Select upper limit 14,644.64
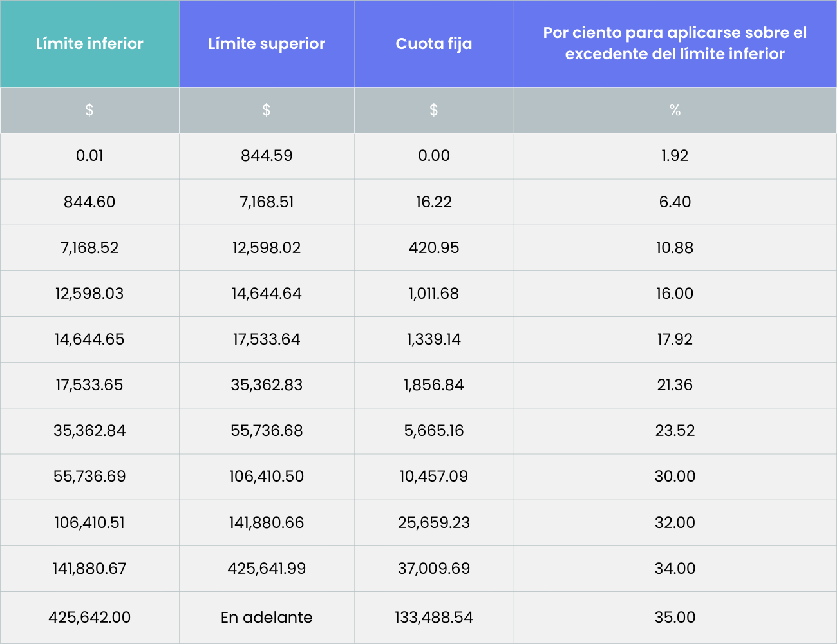Screen dimensions: 837x644 coord(267,293)
